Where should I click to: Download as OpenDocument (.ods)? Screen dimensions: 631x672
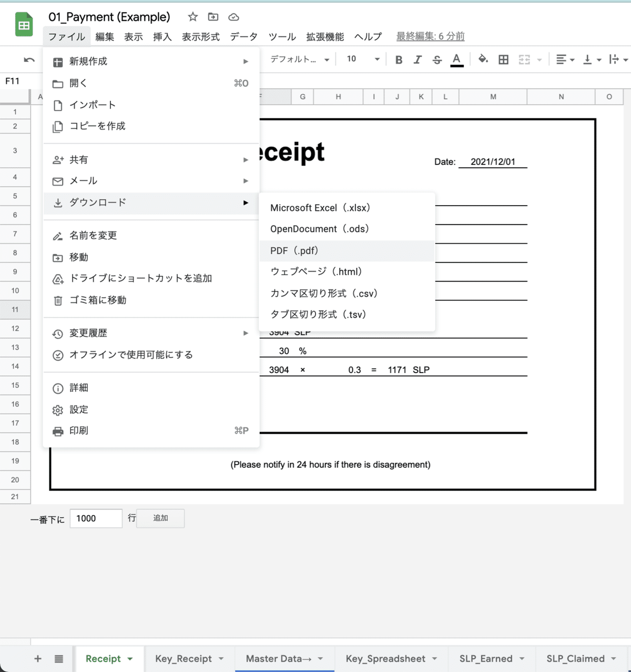coord(347,229)
